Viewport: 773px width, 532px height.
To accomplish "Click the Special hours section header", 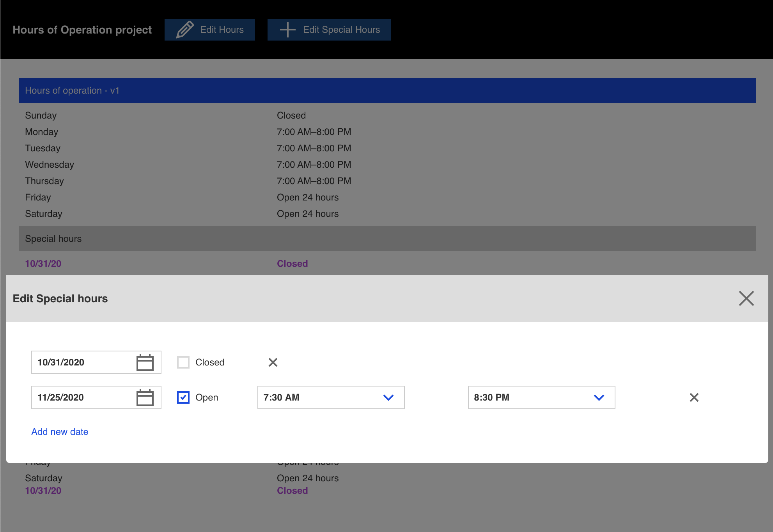I will click(x=387, y=239).
